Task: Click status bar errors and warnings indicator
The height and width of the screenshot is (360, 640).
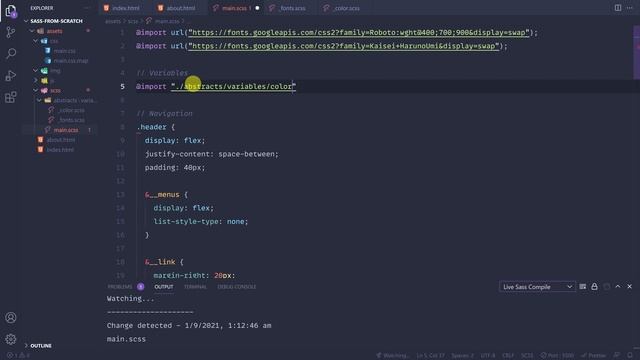Action: coord(18,356)
